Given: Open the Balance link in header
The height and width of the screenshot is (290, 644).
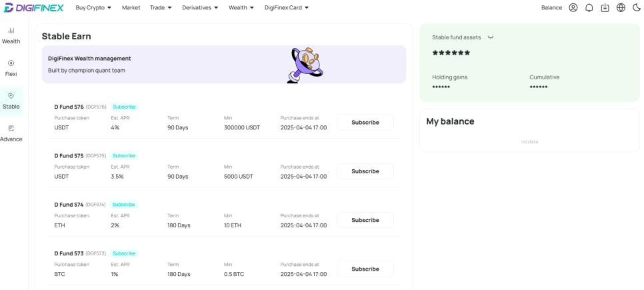Looking at the screenshot, I should point(551,7).
